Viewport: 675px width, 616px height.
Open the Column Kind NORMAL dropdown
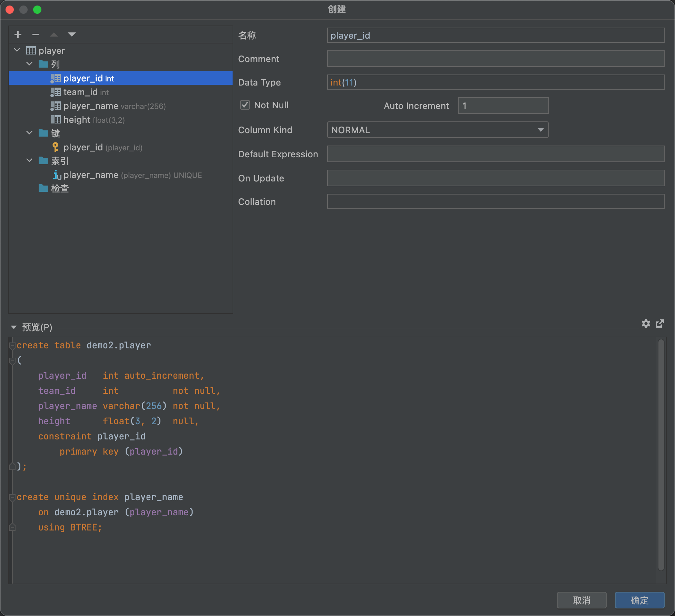point(438,130)
